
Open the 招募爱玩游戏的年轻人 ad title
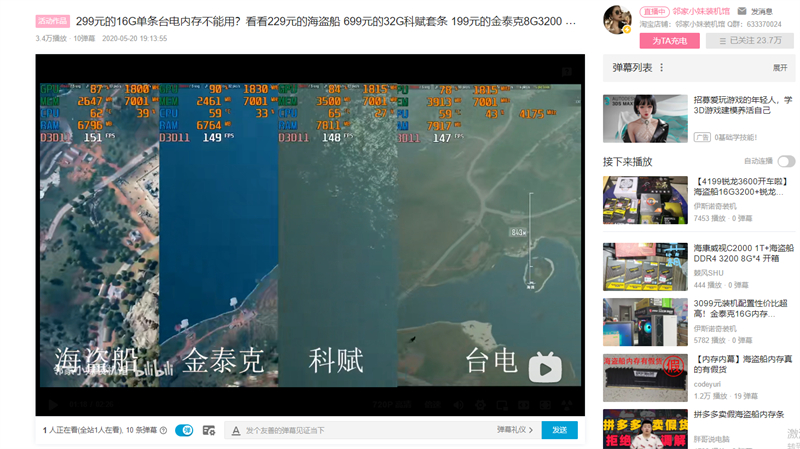742,105
